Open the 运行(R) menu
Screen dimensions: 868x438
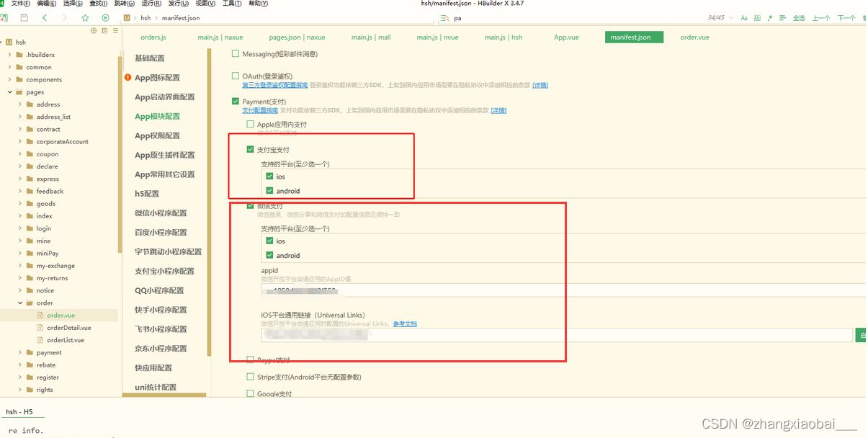tap(151, 4)
